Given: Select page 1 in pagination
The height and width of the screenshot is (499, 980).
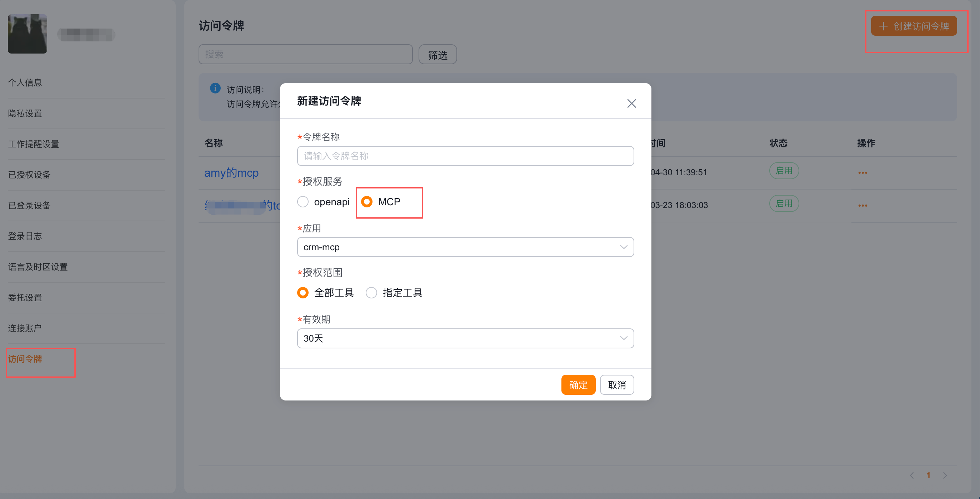Looking at the screenshot, I should coord(928,475).
